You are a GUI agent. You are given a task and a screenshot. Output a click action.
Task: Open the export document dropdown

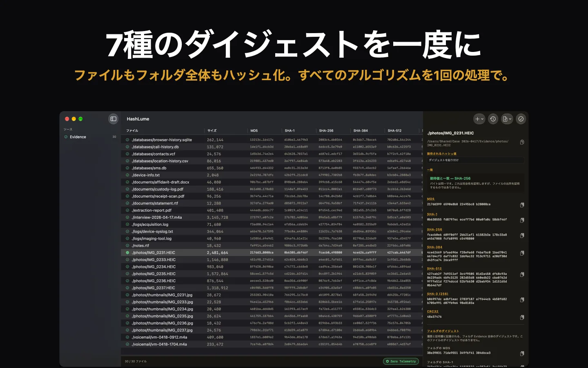(x=507, y=119)
